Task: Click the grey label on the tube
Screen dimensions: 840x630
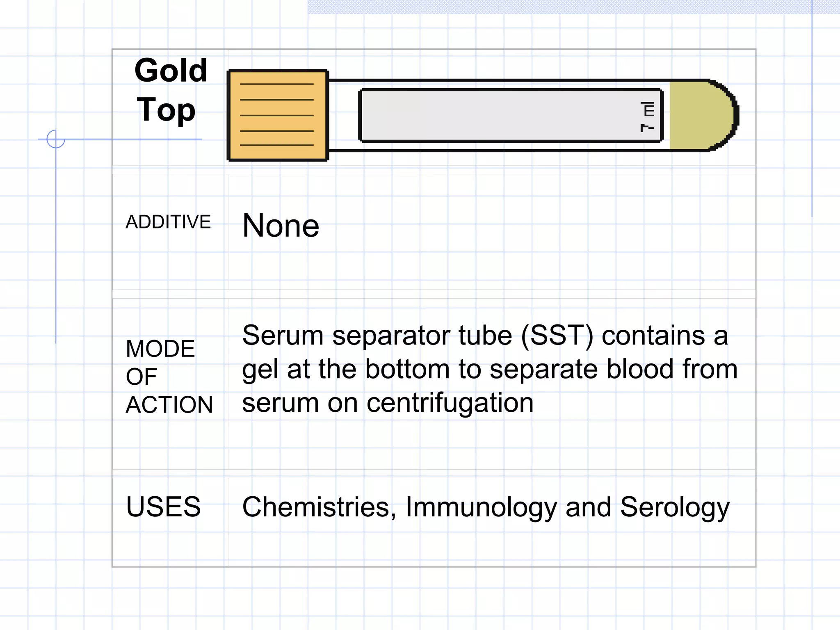Action: tap(511, 115)
